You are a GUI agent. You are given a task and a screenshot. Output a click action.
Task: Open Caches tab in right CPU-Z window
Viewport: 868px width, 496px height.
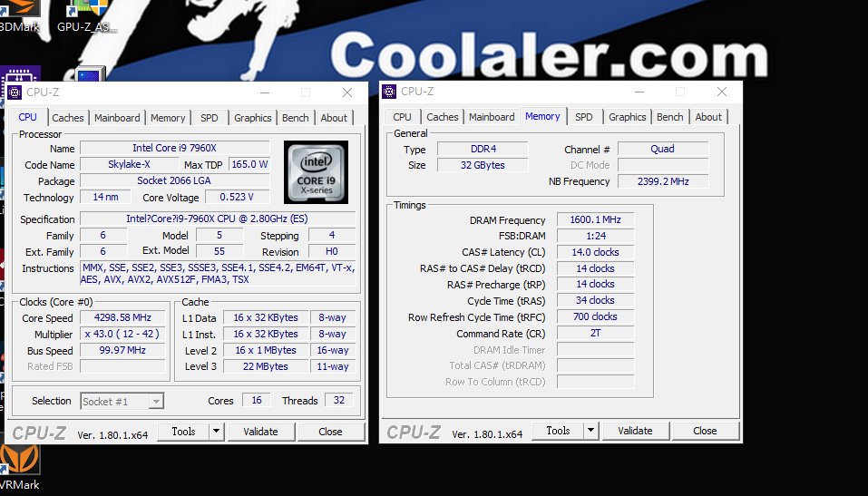click(x=443, y=117)
